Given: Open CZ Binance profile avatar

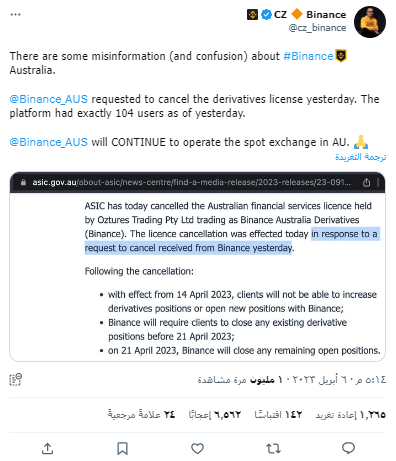Looking at the screenshot, I should click(x=370, y=22).
